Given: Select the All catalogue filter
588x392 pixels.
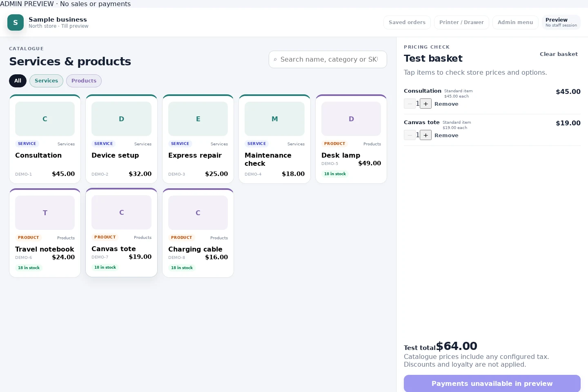Looking at the screenshot, I should click(x=18, y=81).
